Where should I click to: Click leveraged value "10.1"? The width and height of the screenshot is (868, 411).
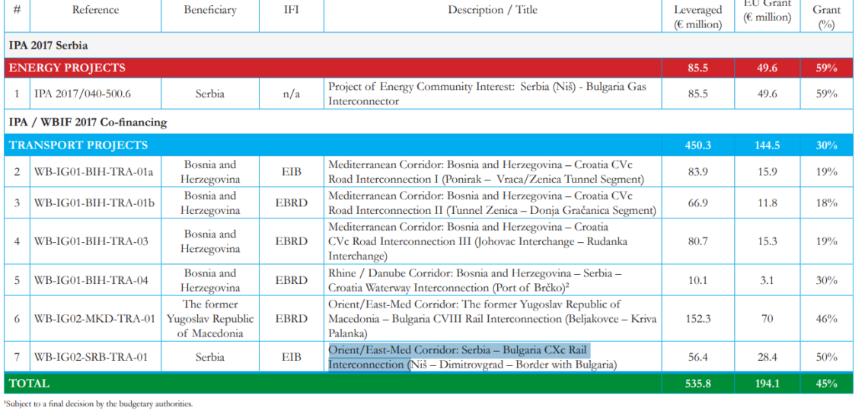698,280
